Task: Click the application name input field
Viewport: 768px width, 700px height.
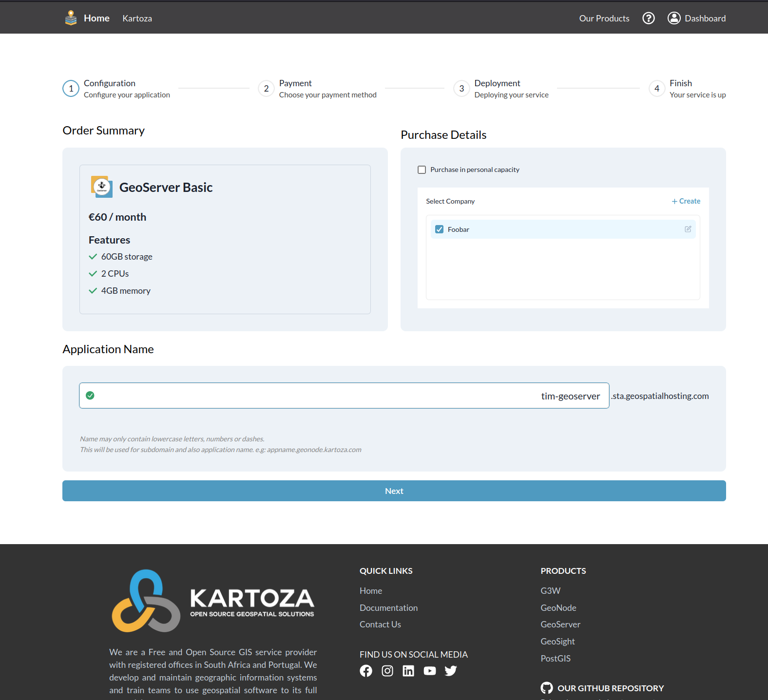Action: [x=344, y=396]
